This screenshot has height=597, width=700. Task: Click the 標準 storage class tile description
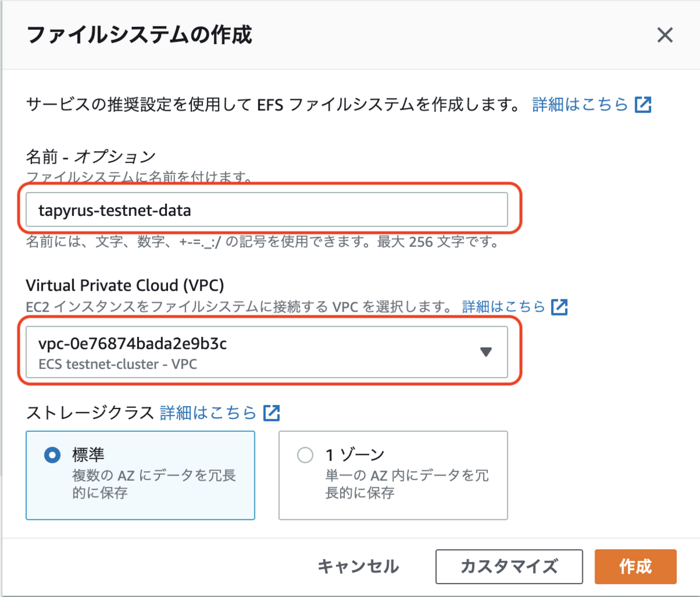tap(154, 484)
